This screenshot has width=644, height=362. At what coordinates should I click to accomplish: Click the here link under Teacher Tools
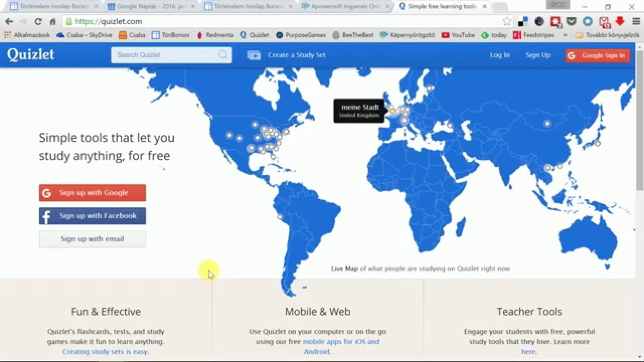(528, 351)
